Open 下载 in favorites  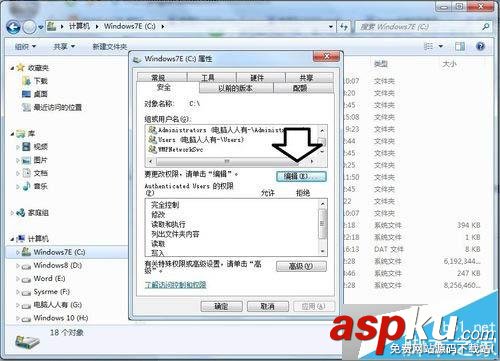click(x=41, y=81)
